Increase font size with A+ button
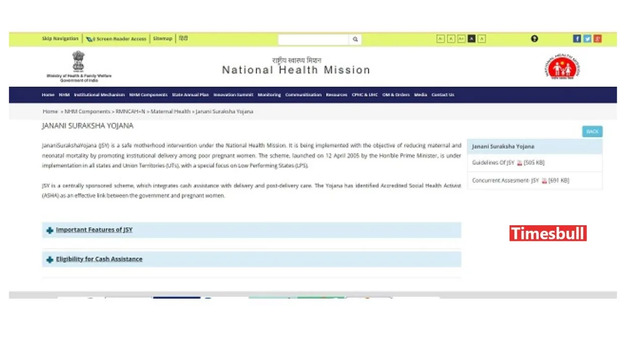The height and width of the screenshot is (362, 644). click(461, 39)
